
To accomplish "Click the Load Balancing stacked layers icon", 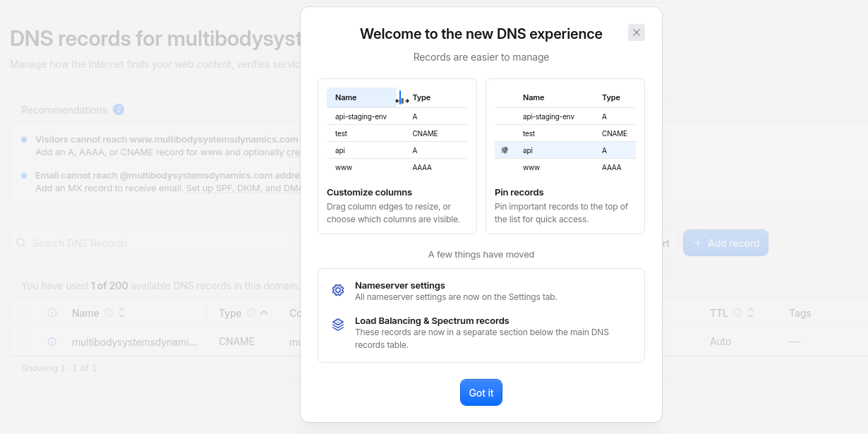I will tap(338, 325).
